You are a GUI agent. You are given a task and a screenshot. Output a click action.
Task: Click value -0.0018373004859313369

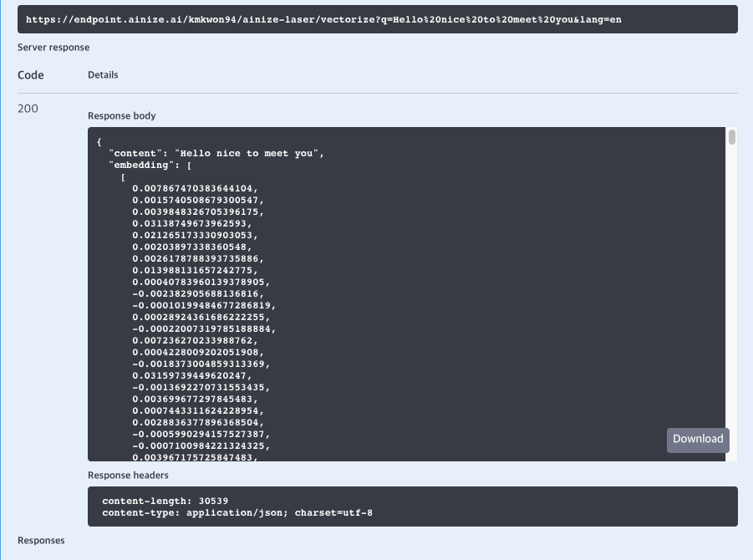point(201,364)
